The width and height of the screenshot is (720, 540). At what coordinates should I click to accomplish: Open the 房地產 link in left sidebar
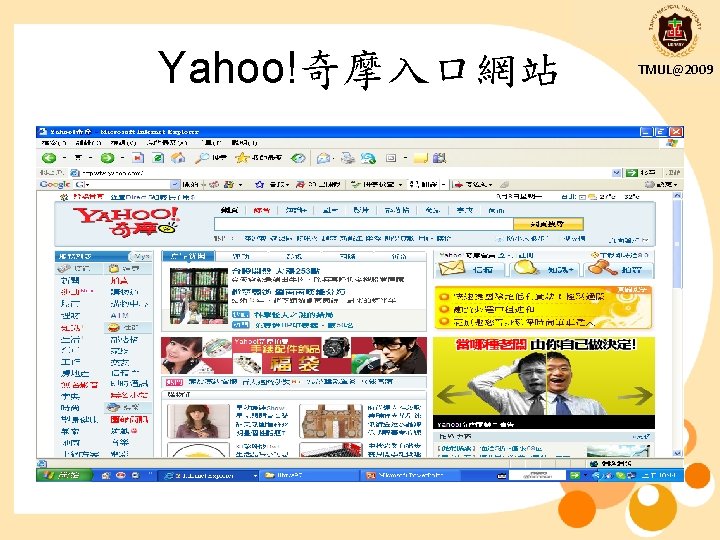75,373
